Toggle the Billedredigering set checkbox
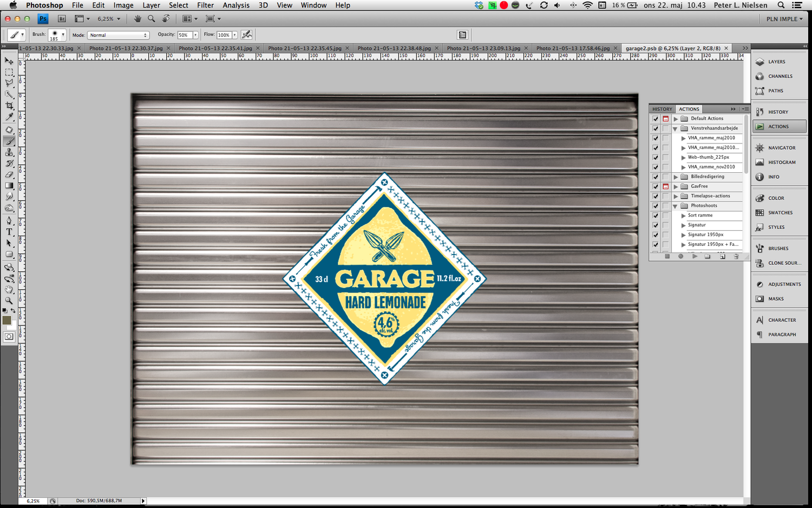The width and height of the screenshot is (812, 508). click(656, 177)
